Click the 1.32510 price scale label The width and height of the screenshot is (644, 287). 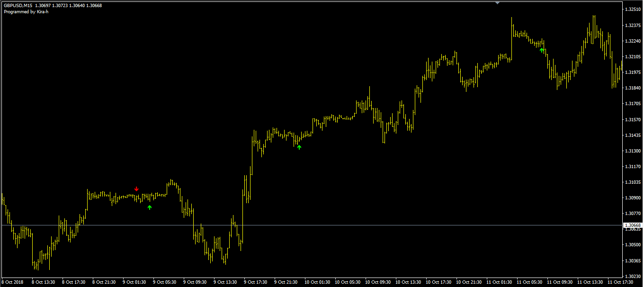[x=633, y=9]
